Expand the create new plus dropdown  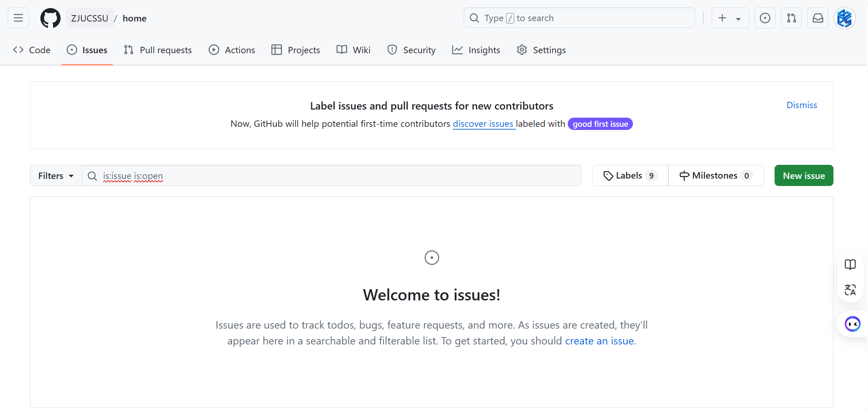730,18
